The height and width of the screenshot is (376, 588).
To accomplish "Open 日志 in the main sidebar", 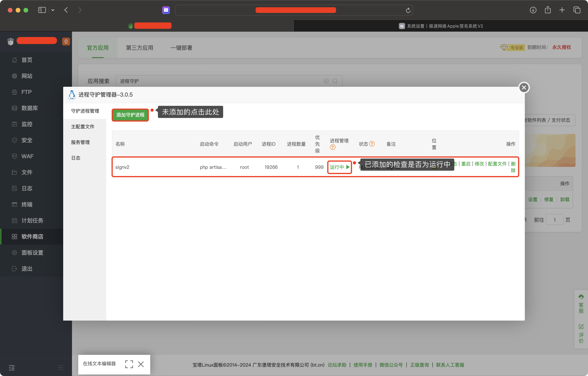I will pyautogui.click(x=27, y=188).
